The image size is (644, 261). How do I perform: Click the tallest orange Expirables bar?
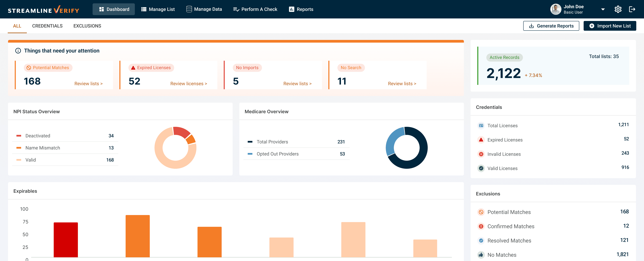[x=138, y=236]
